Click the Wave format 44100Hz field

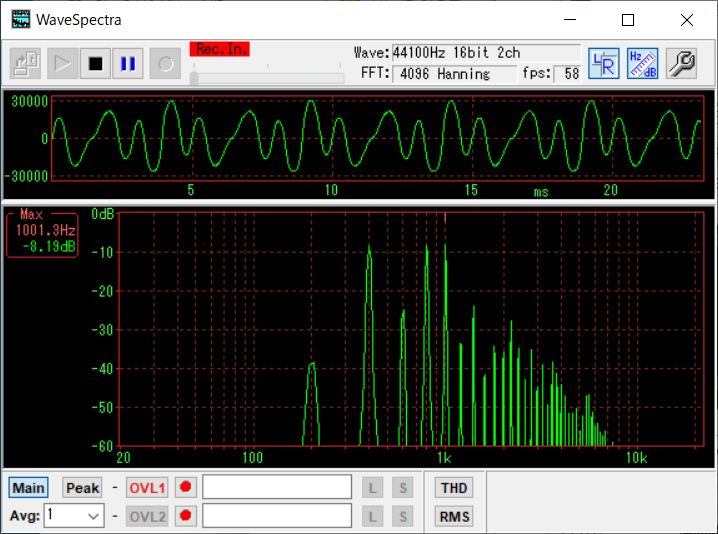[486, 53]
